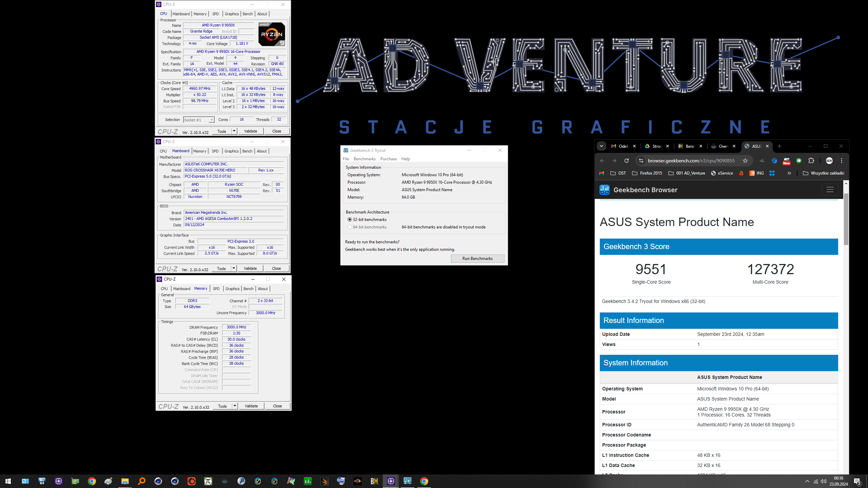Open the File menu in Geekbench
Image resolution: width=868 pixels, height=488 pixels.
tap(346, 159)
